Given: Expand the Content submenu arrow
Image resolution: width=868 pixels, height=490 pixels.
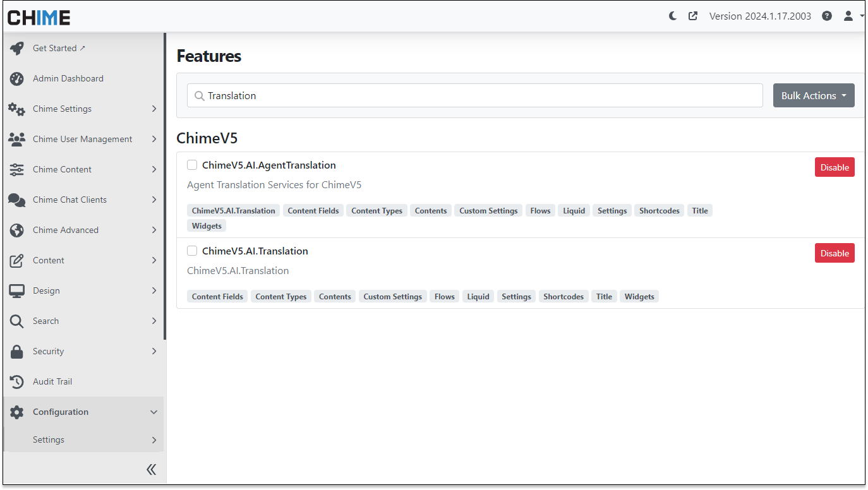Looking at the screenshot, I should (154, 260).
